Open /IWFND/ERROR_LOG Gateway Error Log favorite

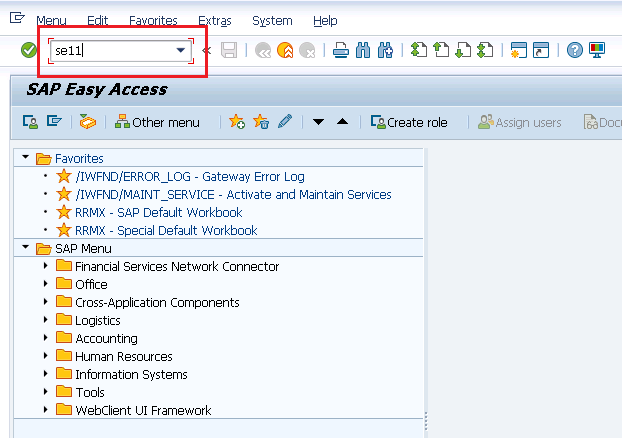click(x=190, y=177)
